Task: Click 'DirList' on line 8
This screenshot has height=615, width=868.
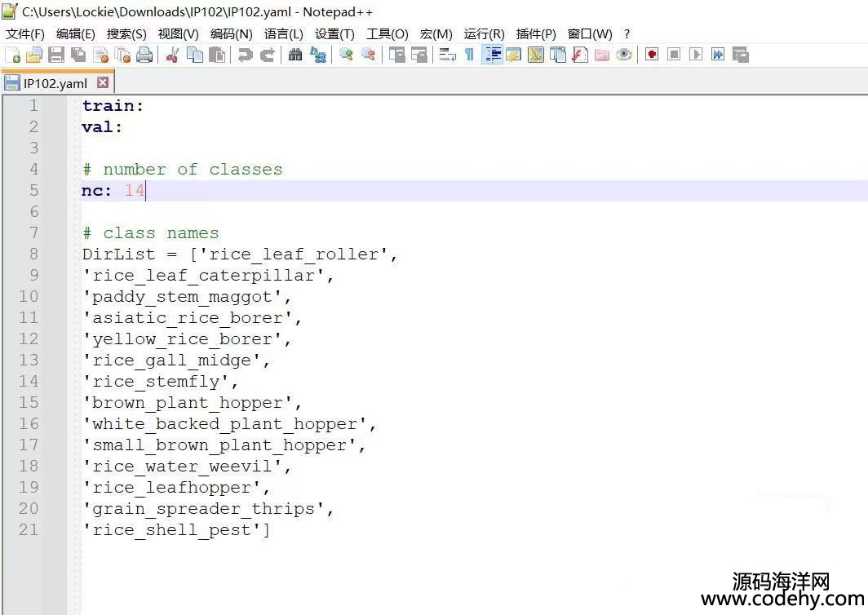Action: pos(118,254)
